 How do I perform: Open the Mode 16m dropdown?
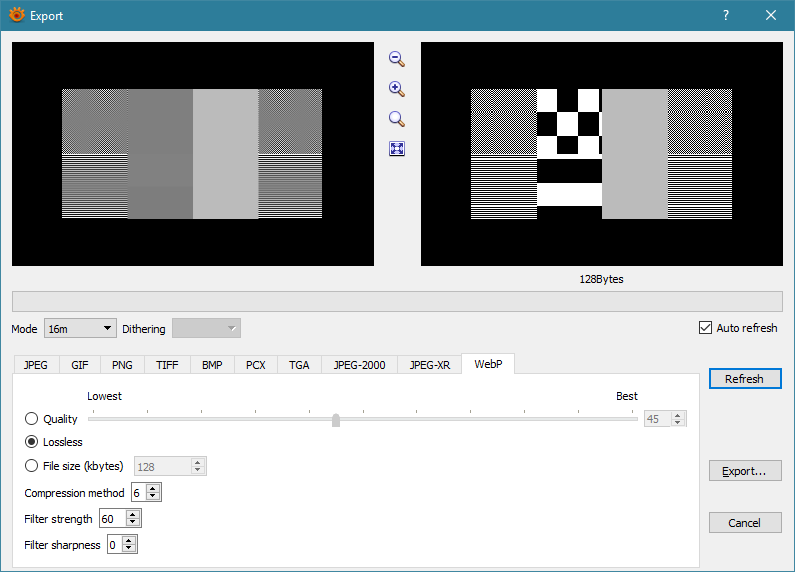click(80, 329)
